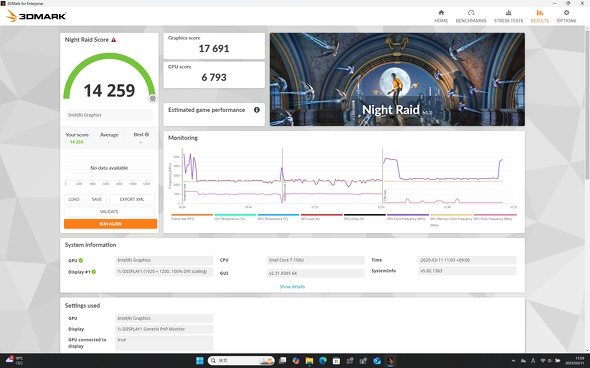Click the gauge end marker on the score arc
The image size is (590, 368).
(152, 99)
